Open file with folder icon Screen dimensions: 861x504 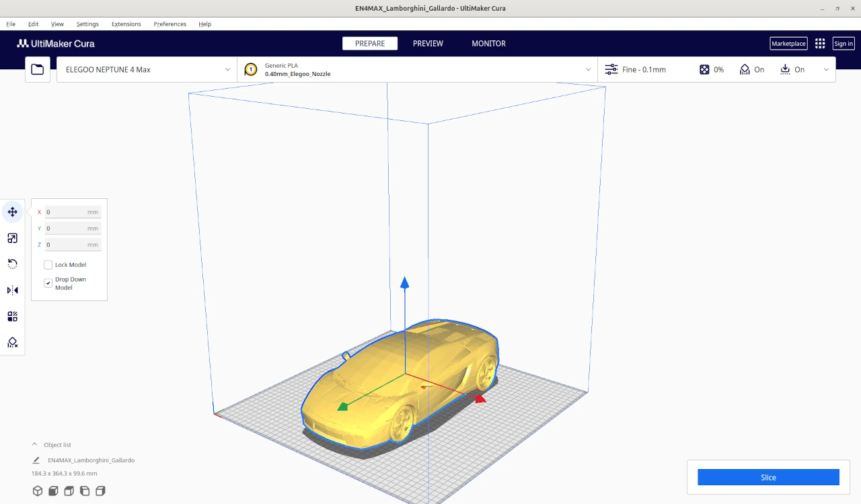(x=38, y=69)
